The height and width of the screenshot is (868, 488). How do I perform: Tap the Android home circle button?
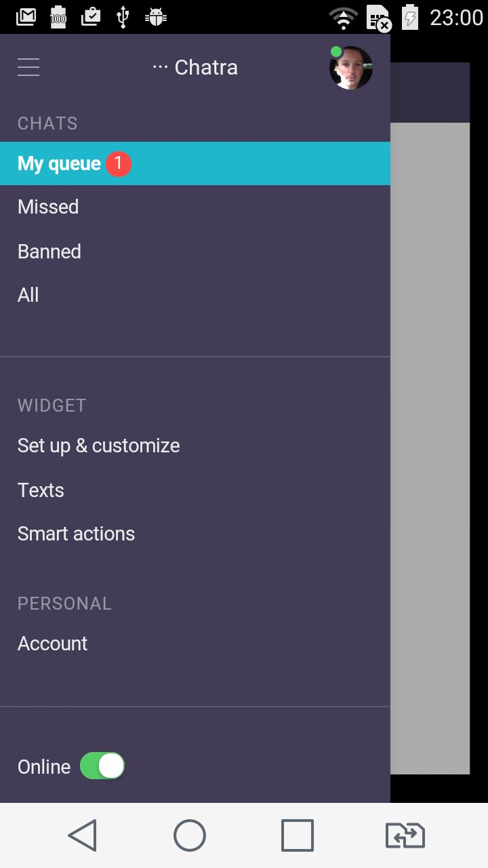click(x=190, y=835)
